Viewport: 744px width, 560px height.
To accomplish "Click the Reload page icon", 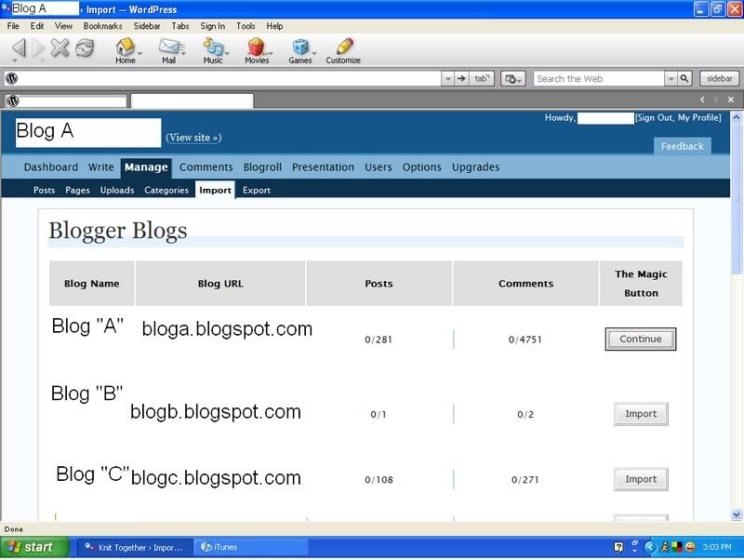I will (x=85, y=47).
